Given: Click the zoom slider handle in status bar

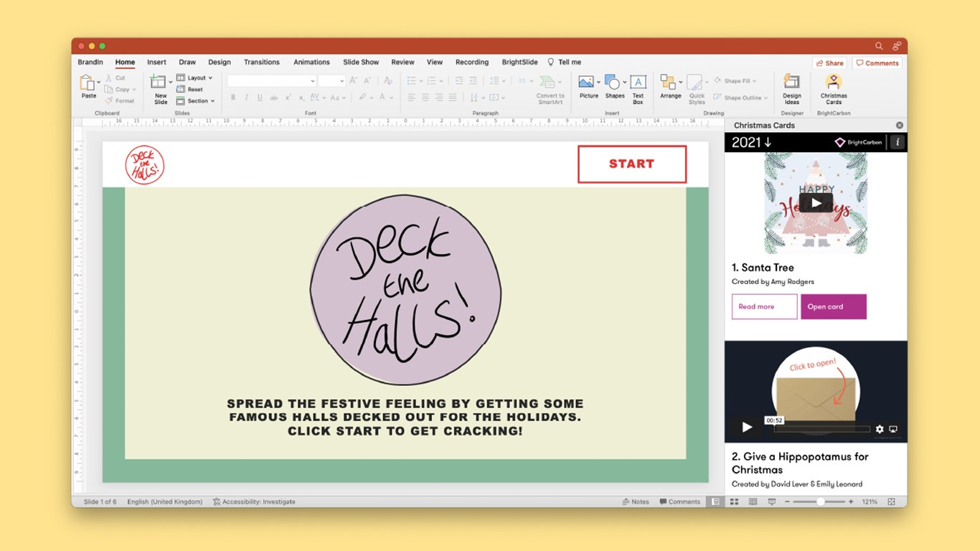Looking at the screenshot, I should [x=821, y=502].
